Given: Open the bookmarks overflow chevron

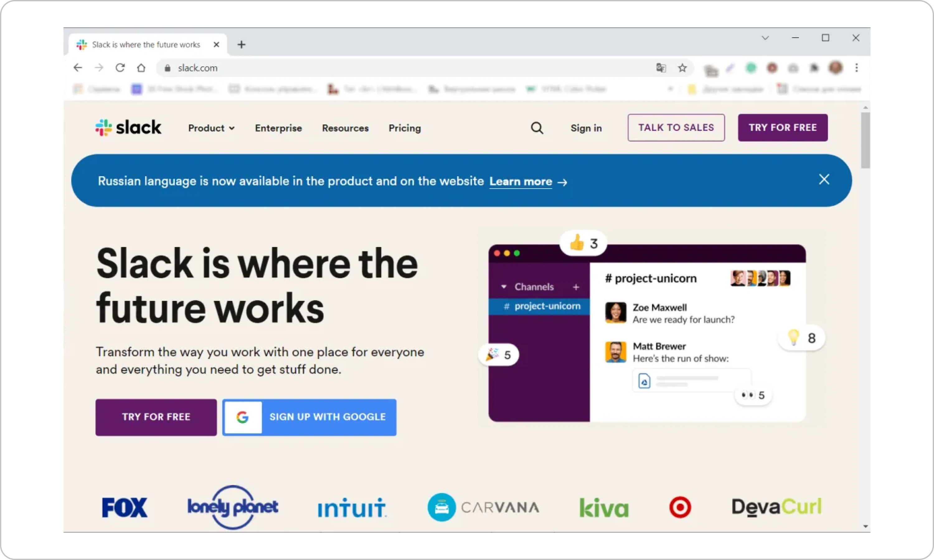Looking at the screenshot, I should pos(671,89).
